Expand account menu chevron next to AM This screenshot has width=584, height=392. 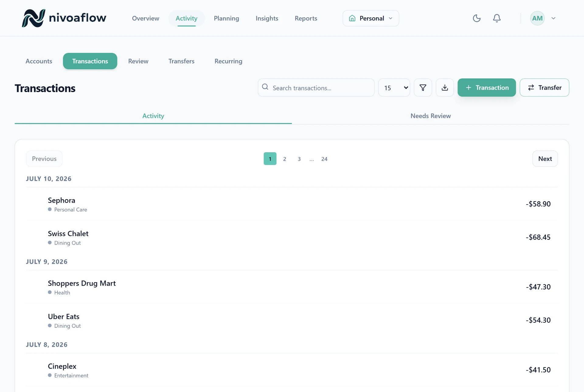(x=553, y=18)
